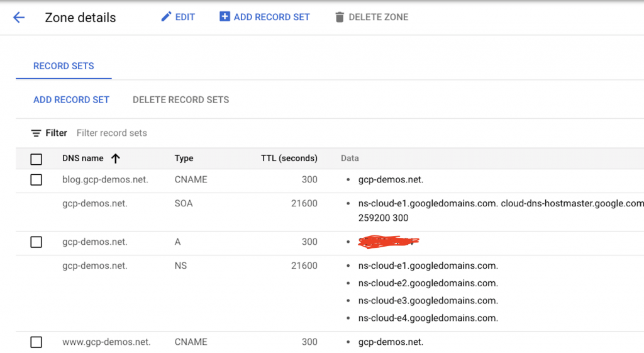Screen dimensions: 644x353
Task: Select the gcp-demos.net. A record checkbox
Action: click(x=36, y=242)
